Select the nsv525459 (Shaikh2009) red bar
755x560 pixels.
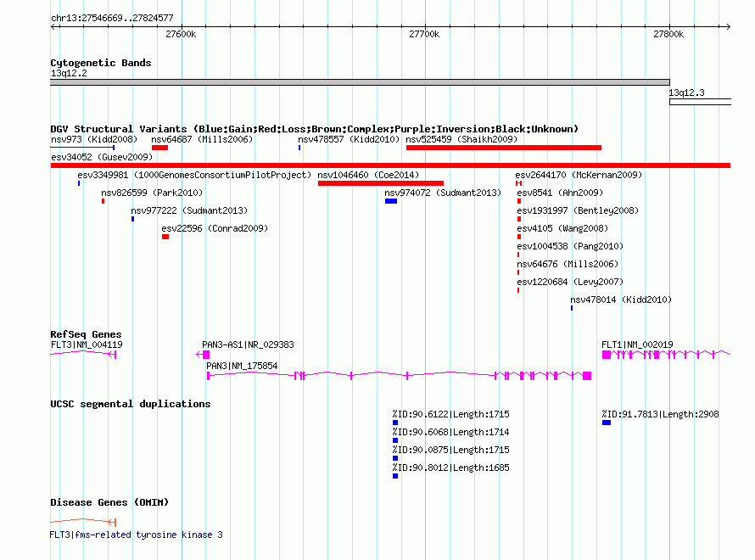point(504,148)
